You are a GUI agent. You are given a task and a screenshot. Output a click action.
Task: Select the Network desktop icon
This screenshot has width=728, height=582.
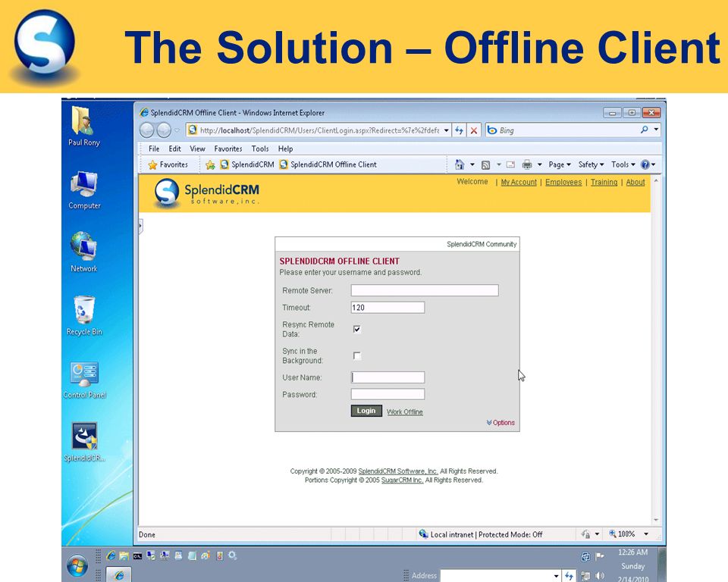[84, 252]
